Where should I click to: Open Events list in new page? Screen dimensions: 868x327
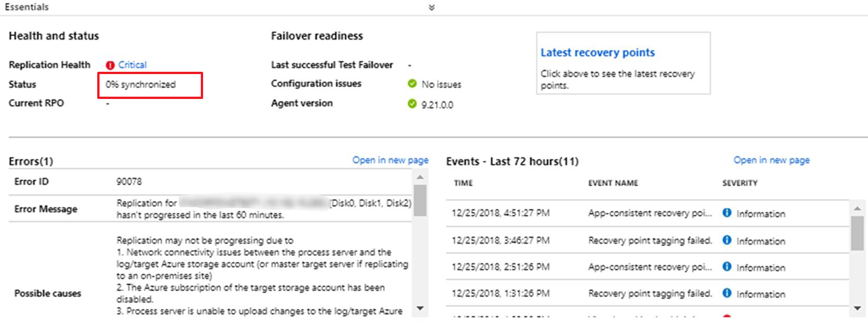click(771, 160)
